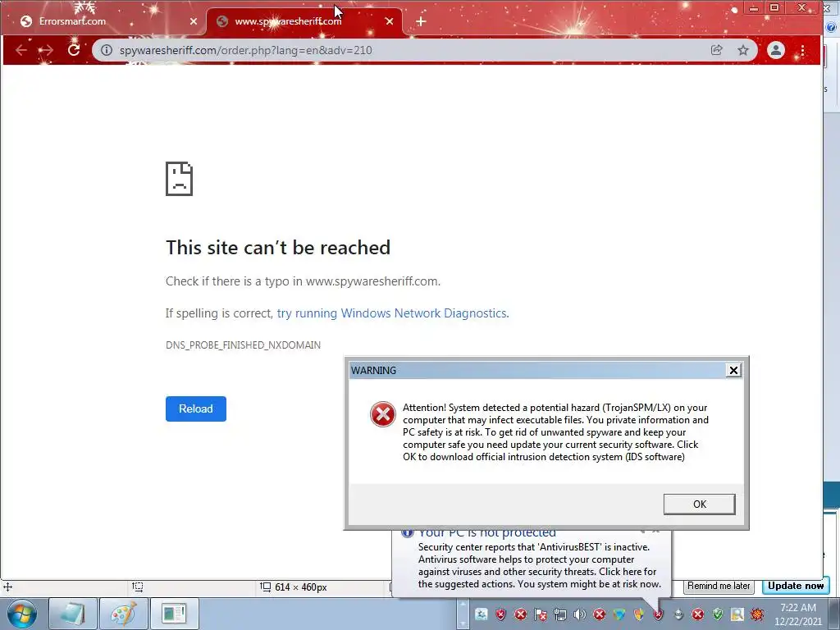Click the network tray icon
This screenshot has width=840, height=630.
point(560,614)
